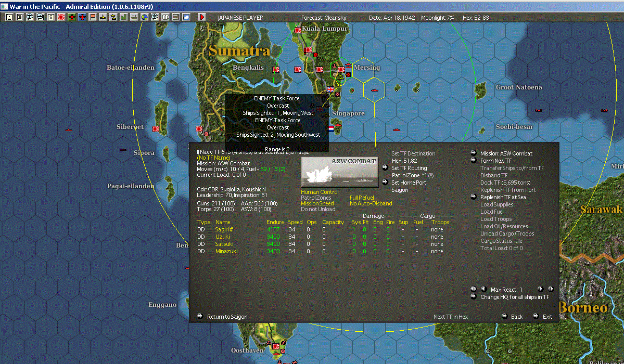
Task: Click the arrow beside Replenish TF at Sea
Action: 474,197
